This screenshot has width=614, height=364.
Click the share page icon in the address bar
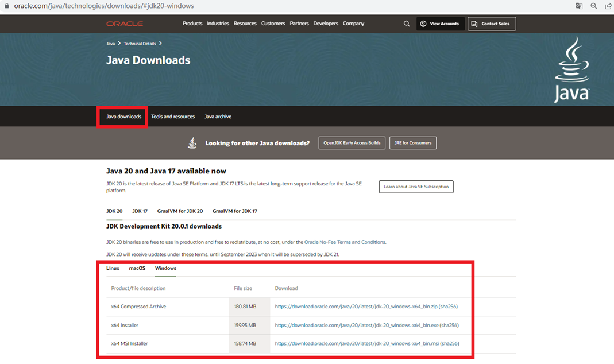[x=608, y=6]
